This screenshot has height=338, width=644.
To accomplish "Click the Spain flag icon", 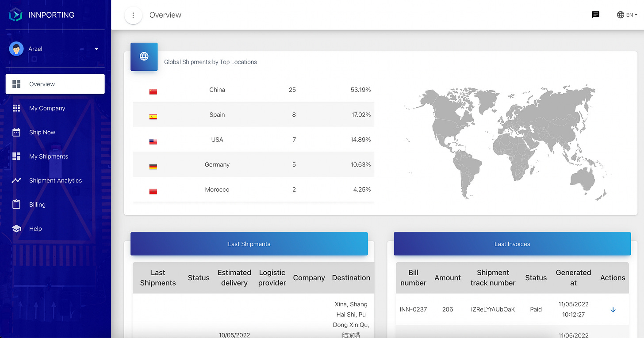I will click(x=153, y=117).
